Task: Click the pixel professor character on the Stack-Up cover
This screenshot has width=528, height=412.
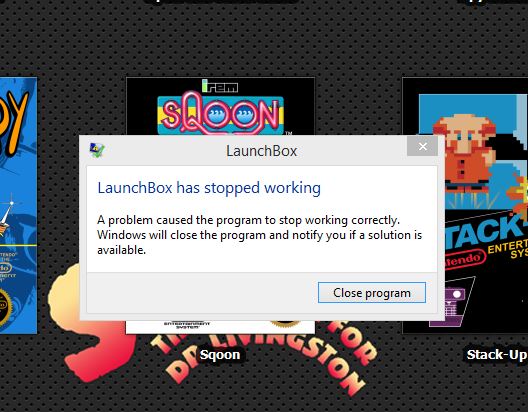Action: [x=465, y=149]
